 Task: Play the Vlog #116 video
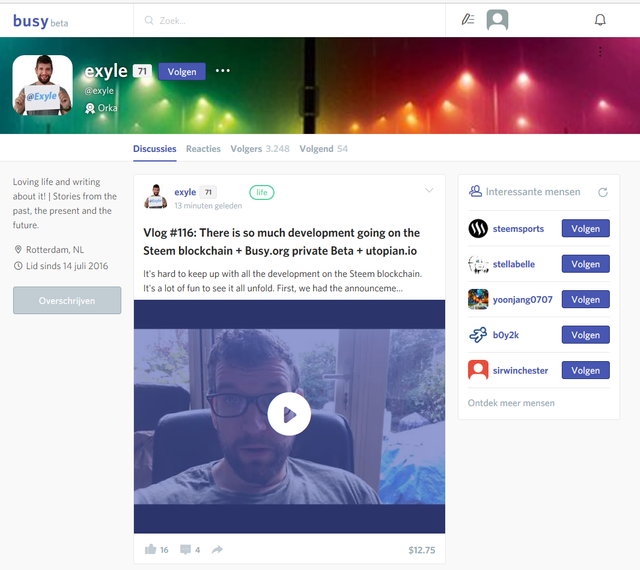coord(289,414)
